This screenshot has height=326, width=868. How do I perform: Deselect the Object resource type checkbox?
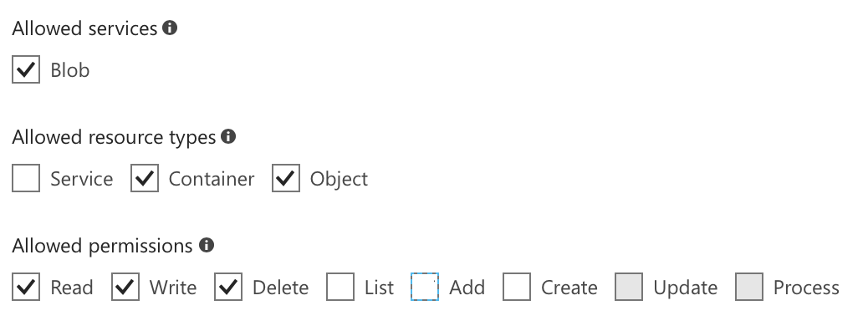pos(286,178)
